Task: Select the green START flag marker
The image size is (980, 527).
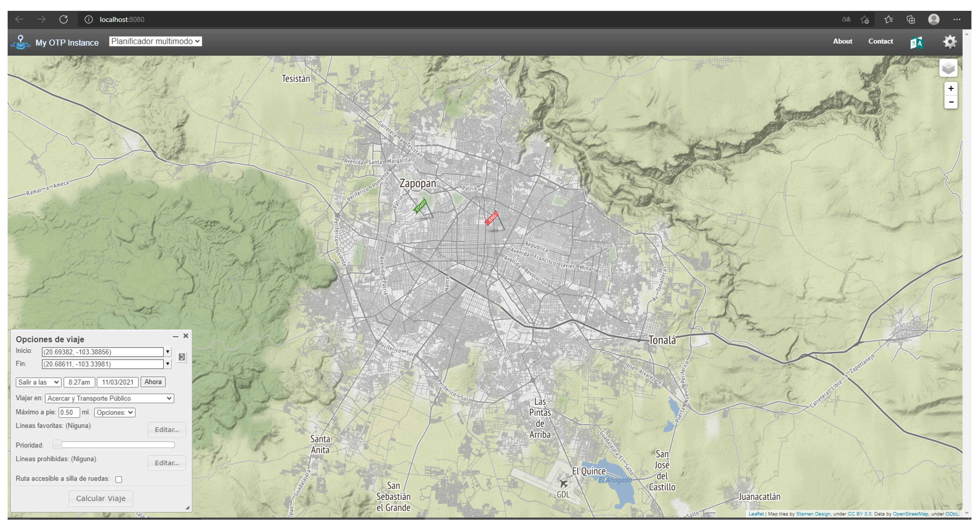Action: click(x=420, y=207)
